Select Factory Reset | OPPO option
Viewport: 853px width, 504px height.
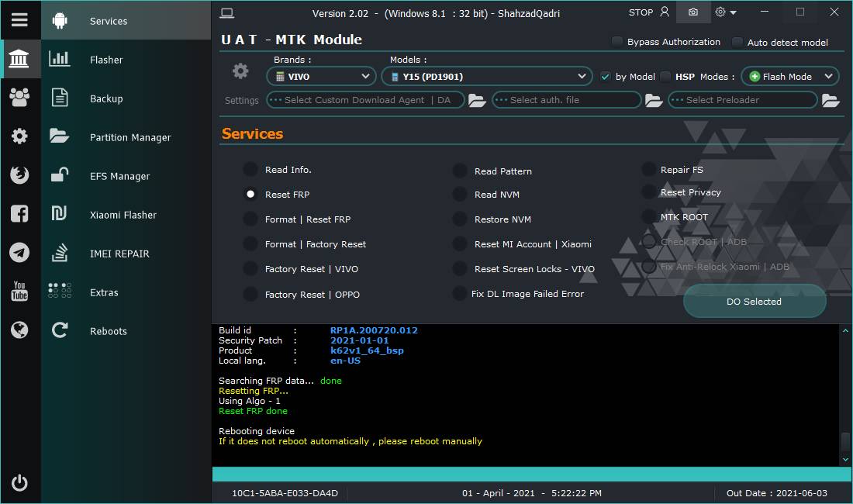250,294
